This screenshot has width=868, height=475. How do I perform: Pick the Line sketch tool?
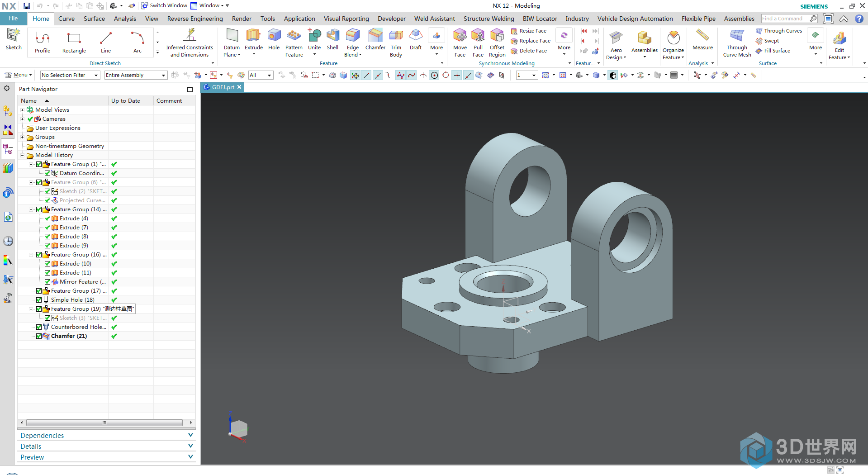coord(106,42)
